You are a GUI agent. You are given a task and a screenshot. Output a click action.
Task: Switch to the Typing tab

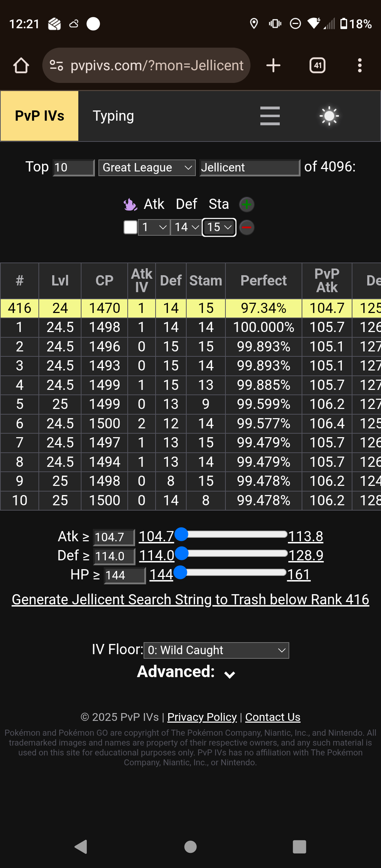(113, 116)
